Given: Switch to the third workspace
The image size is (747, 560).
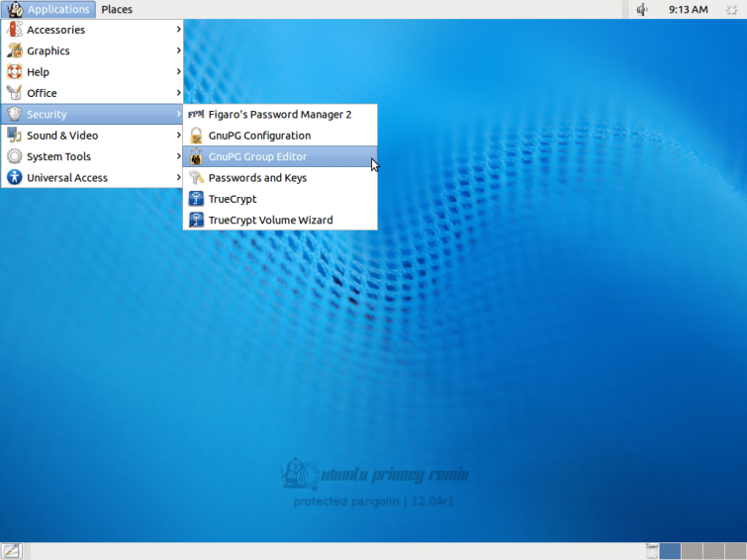Looking at the screenshot, I should coord(713,551).
